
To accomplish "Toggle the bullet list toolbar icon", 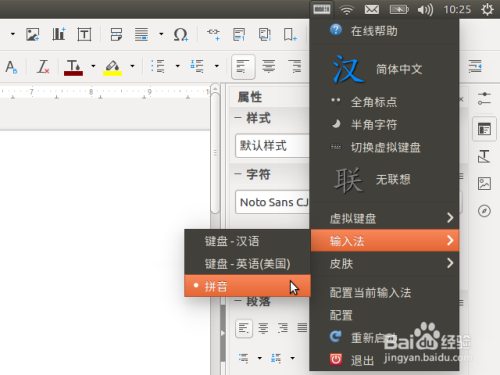I will 158,66.
